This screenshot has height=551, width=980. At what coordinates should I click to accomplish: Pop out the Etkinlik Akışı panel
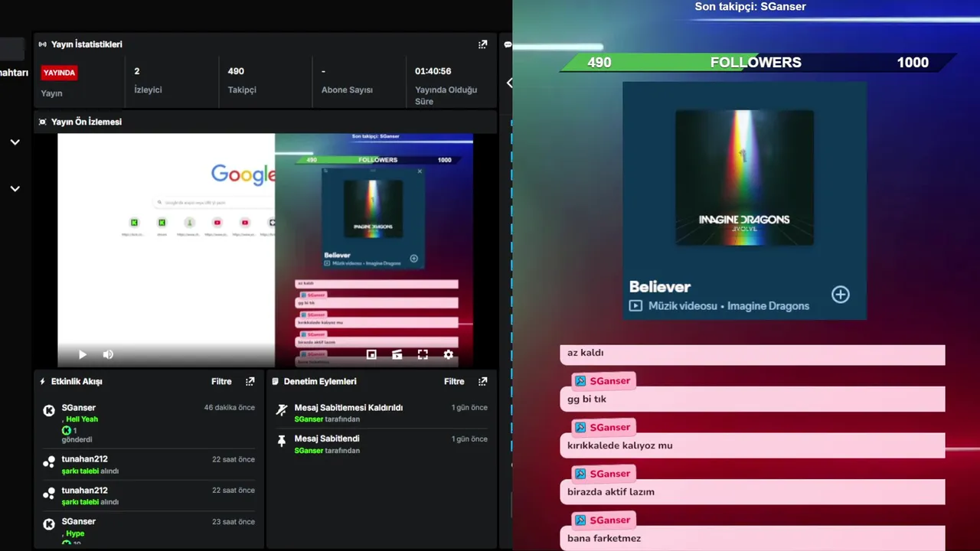[250, 381]
